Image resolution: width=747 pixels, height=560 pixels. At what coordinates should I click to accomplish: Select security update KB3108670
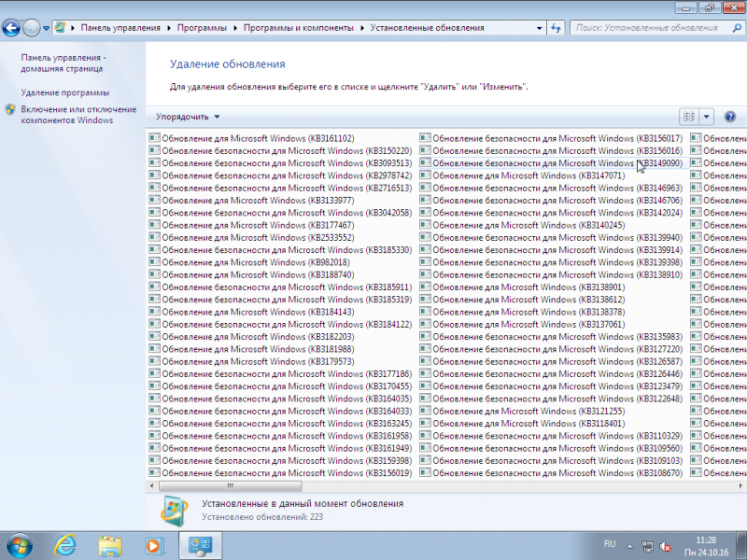(x=557, y=473)
